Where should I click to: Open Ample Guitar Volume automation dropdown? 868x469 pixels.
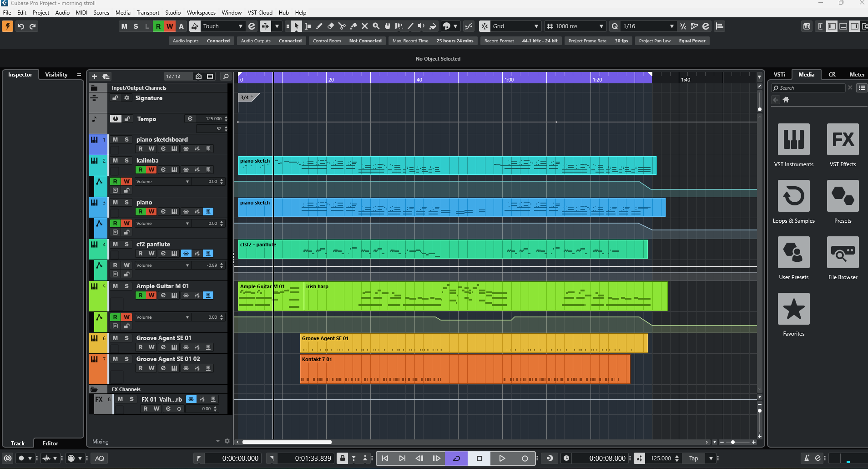(162, 317)
